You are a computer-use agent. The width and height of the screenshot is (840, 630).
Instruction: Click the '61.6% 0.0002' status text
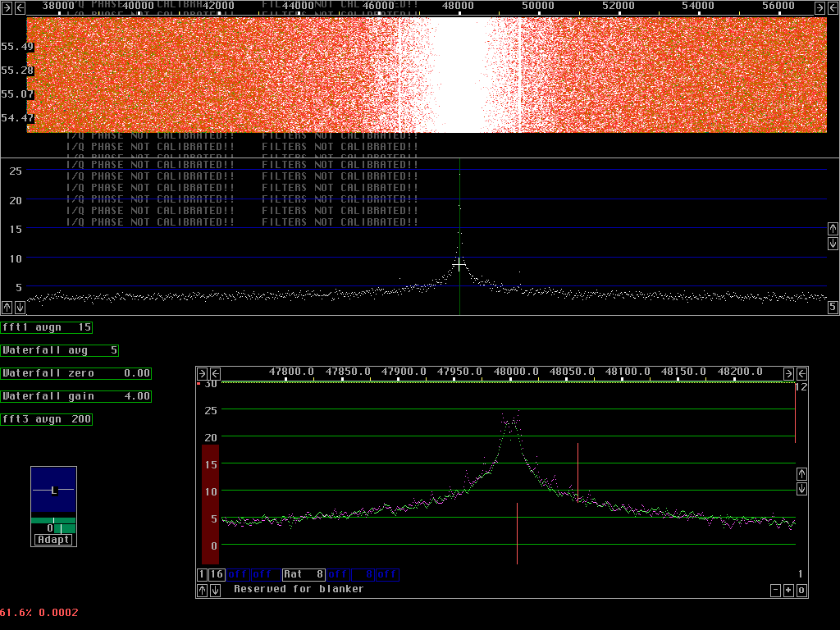39,612
